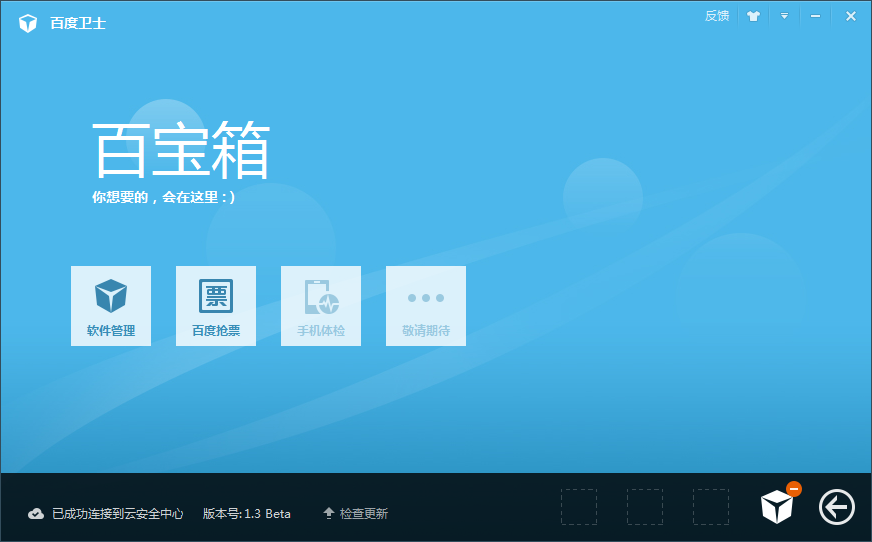This screenshot has height=542, width=872.
Task: Click the back arrow circle icon
Action: click(836, 508)
